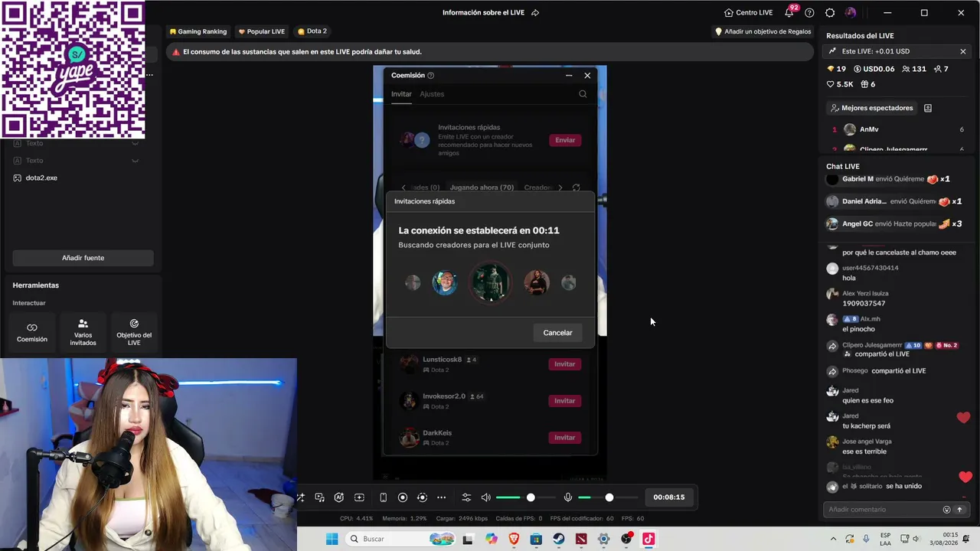980x551 pixels.
Task: Open the Coemisión interaction tool
Action: pos(32,333)
